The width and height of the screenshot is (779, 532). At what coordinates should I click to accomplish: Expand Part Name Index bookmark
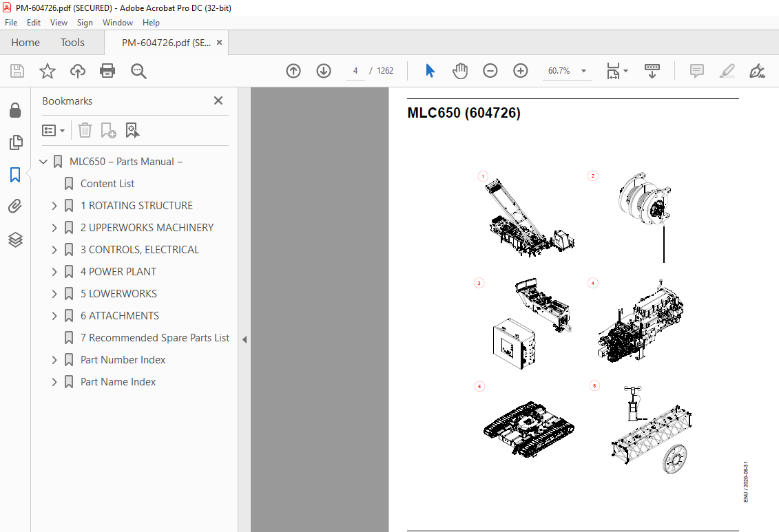point(54,382)
